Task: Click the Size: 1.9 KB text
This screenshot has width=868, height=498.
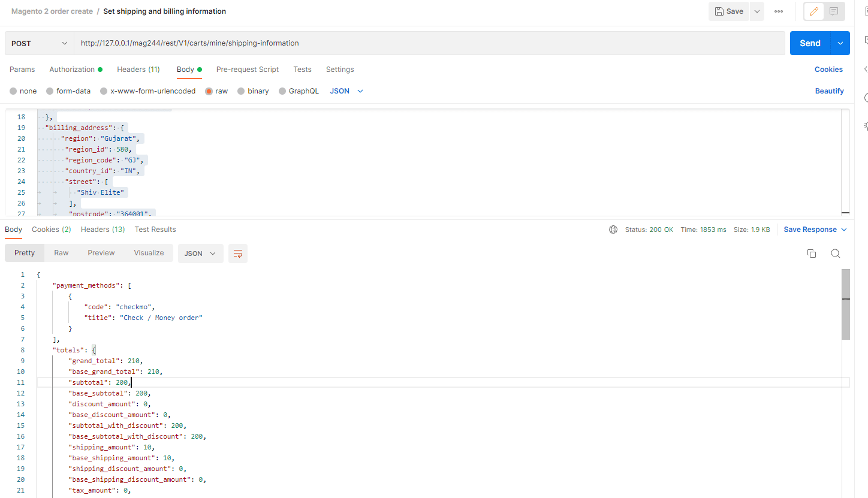Action: (x=752, y=230)
